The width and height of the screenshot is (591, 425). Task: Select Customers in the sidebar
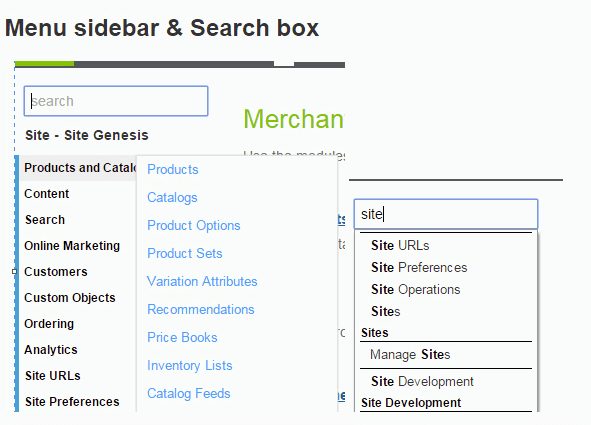56,272
